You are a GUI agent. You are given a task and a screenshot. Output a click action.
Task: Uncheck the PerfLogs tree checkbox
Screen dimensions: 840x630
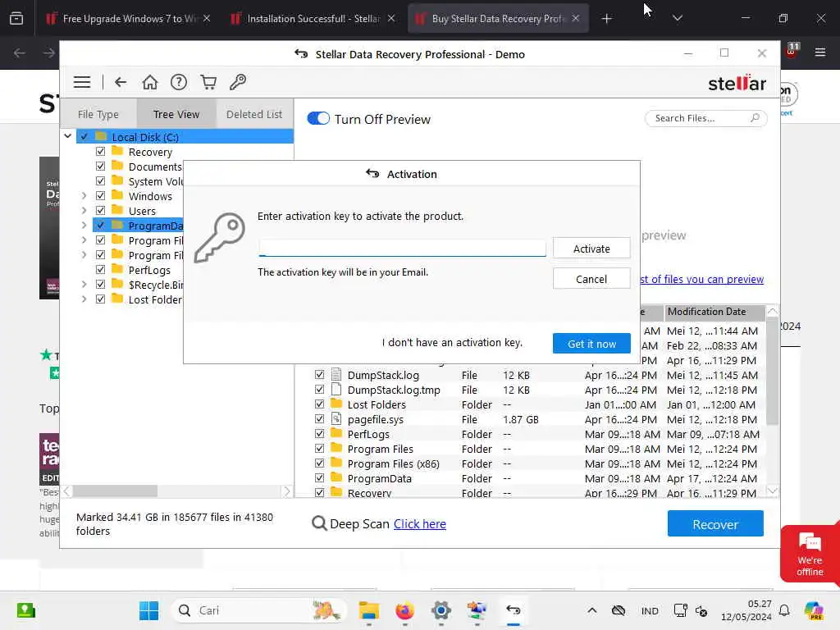[x=100, y=269]
